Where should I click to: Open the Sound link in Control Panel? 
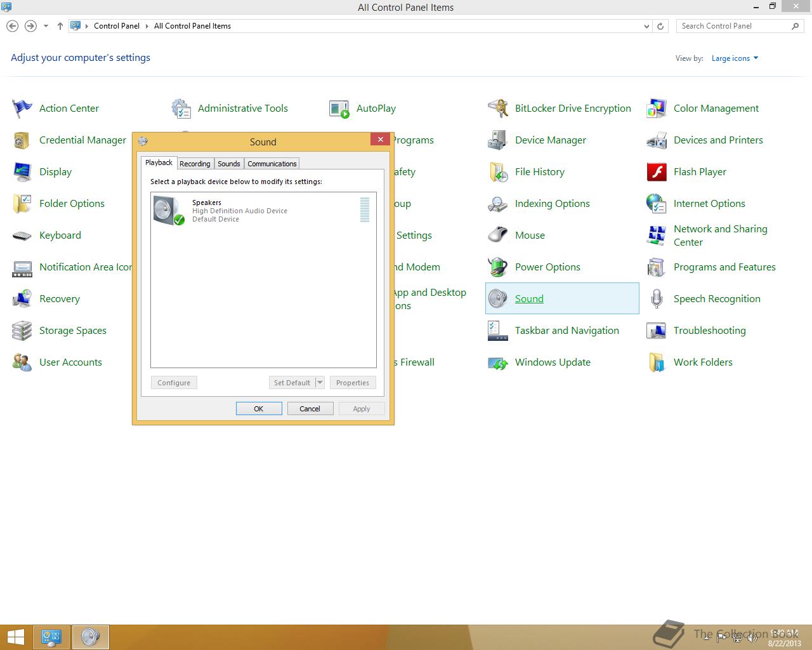click(529, 299)
